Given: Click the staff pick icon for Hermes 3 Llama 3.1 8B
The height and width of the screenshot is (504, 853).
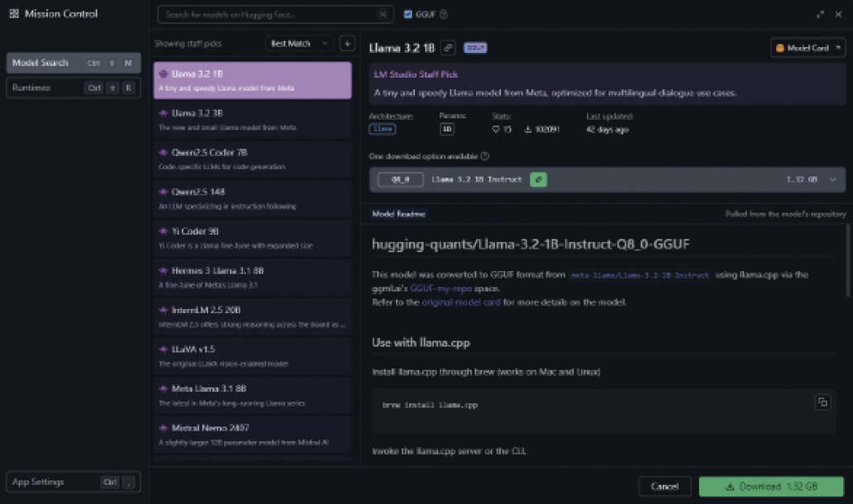Looking at the screenshot, I should point(163,271).
